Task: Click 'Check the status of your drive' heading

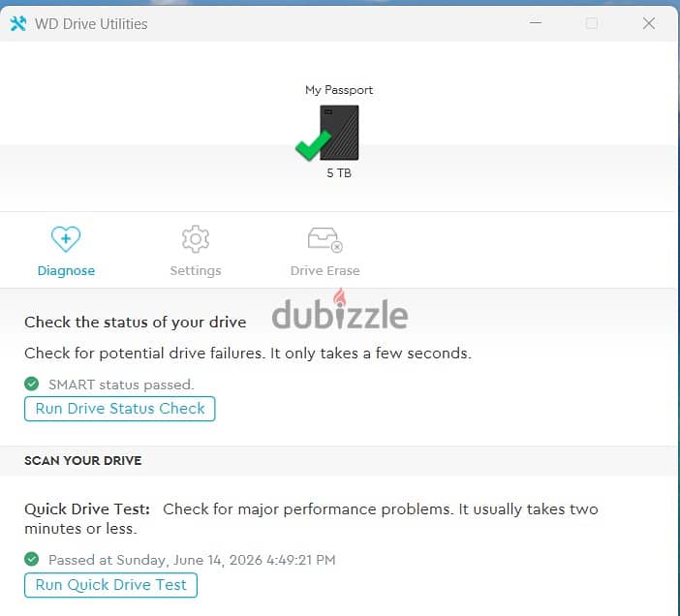Action: point(136,323)
